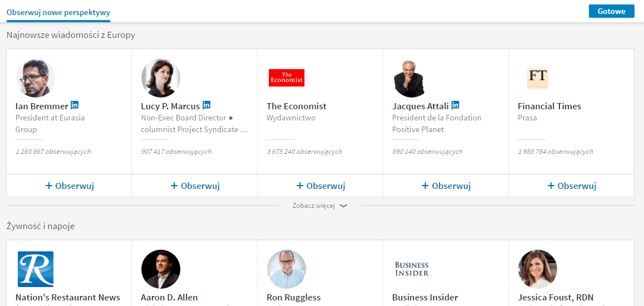Click LinkedIn badge next to Jacques Attali
644x306 pixels.
pyautogui.click(x=455, y=105)
